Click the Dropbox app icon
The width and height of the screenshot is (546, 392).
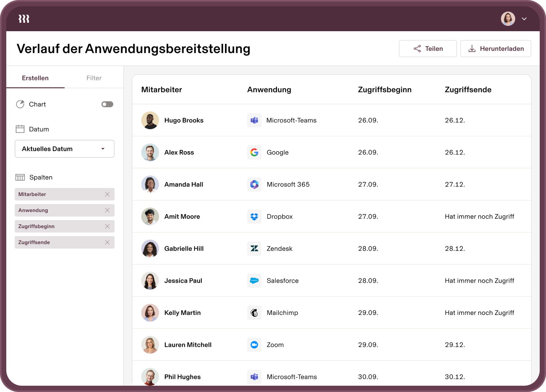[x=254, y=217]
